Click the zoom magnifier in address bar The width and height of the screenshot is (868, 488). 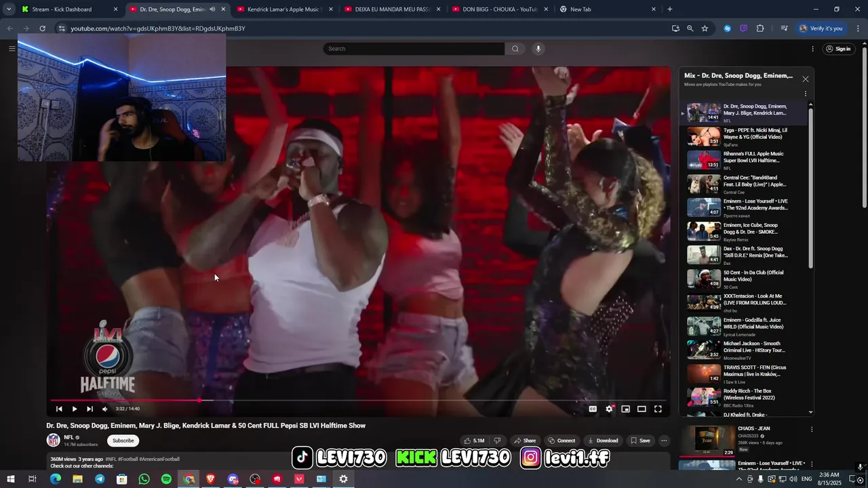coord(690,28)
